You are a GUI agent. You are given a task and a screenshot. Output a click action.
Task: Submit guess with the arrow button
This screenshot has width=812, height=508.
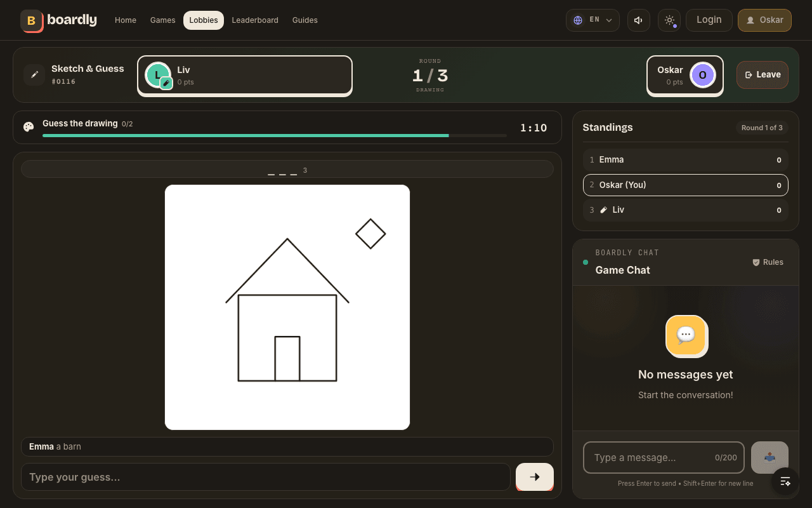pyautogui.click(x=535, y=477)
